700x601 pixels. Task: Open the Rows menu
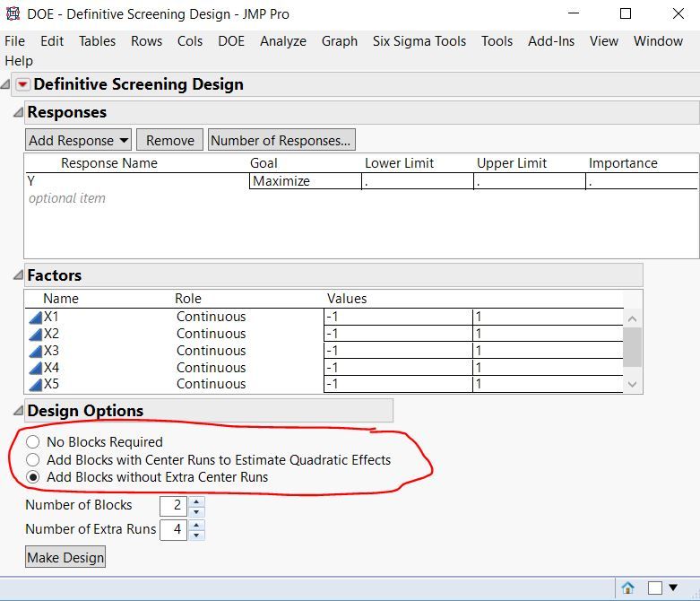click(x=146, y=41)
